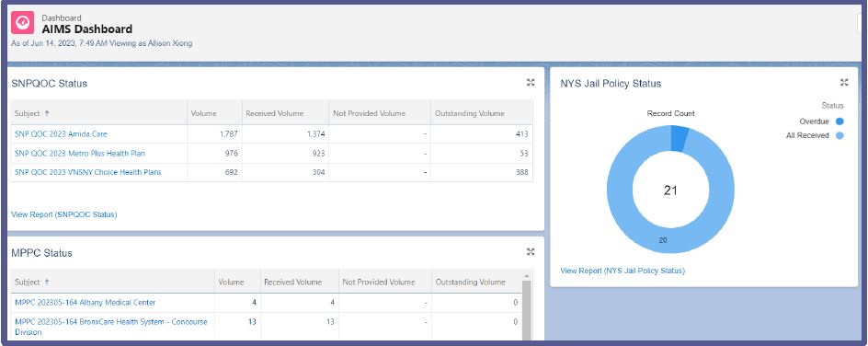The height and width of the screenshot is (346, 868).
Task: Click the MPPC Status widget title
Action: click(41, 253)
